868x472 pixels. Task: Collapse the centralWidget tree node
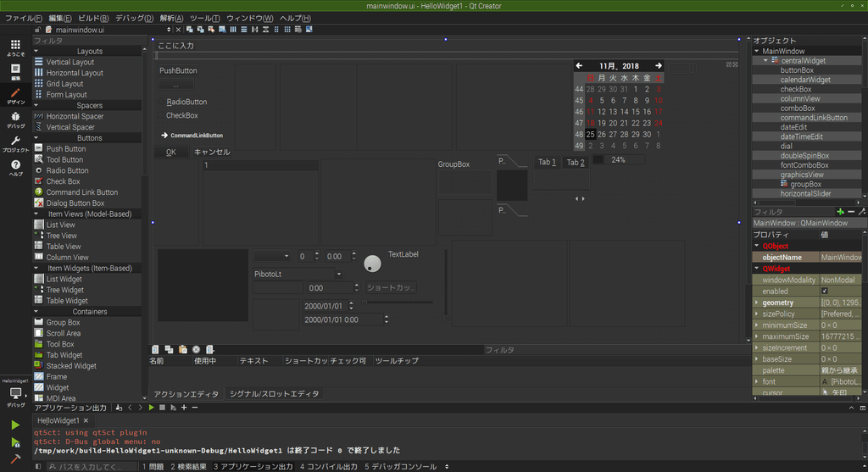click(x=766, y=61)
